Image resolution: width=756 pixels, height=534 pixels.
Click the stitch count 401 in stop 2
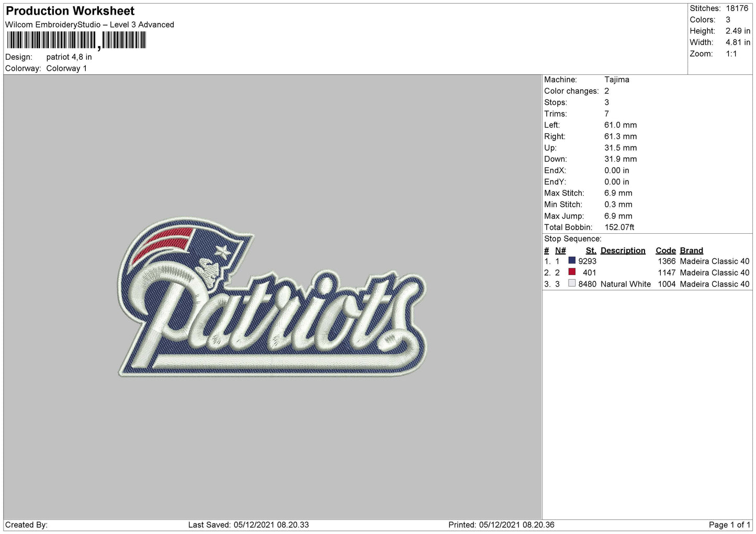(x=590, y=273)
